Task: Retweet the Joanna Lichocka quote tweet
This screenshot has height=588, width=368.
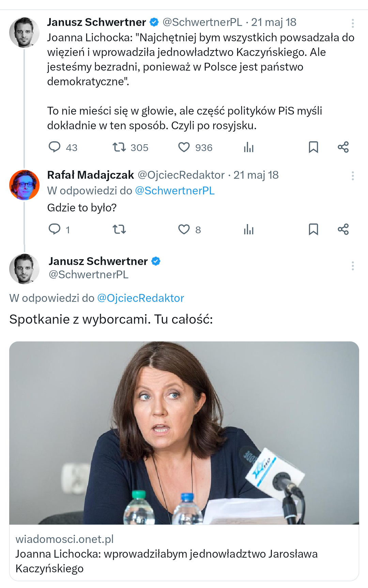Action: (119, 147)
